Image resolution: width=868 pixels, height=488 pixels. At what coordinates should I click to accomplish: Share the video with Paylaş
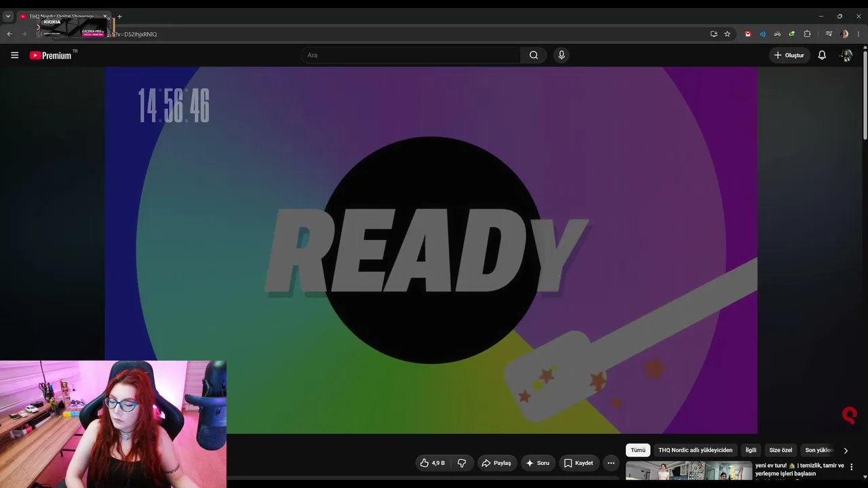(x=496, y=463)
